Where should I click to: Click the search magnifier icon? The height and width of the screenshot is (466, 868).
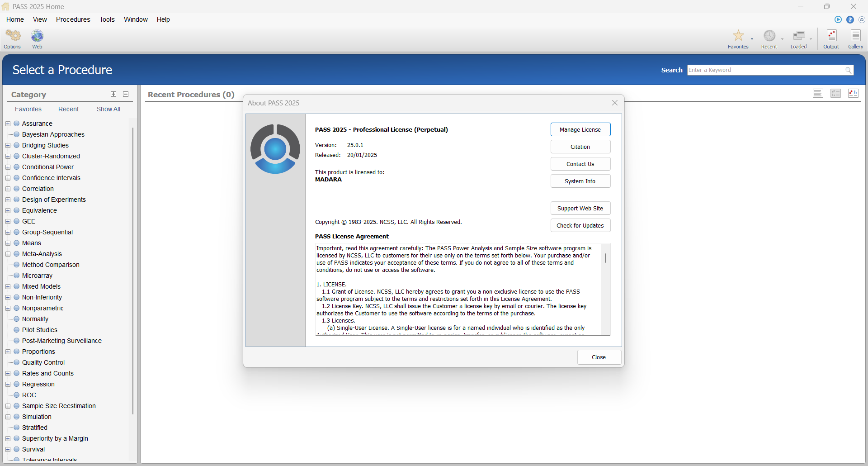(849, 70)
